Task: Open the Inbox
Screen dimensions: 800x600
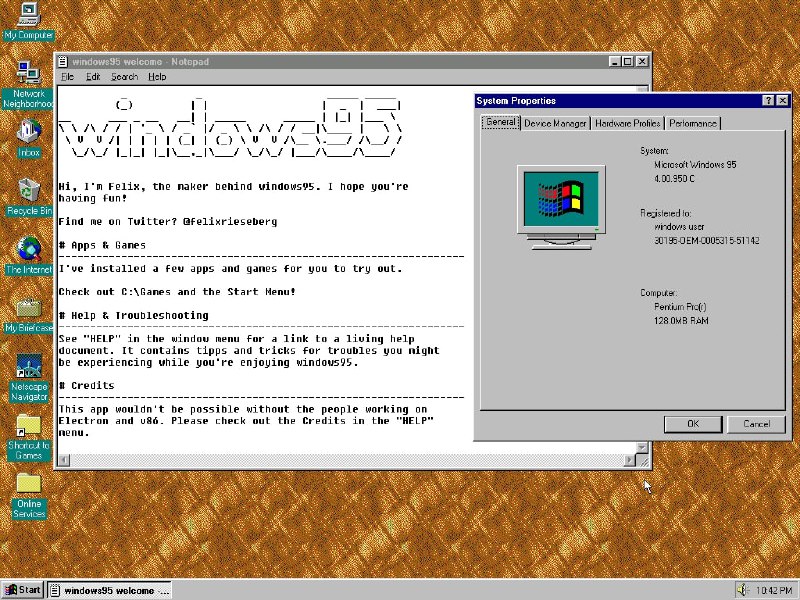Action: click(x=27, y=133)
